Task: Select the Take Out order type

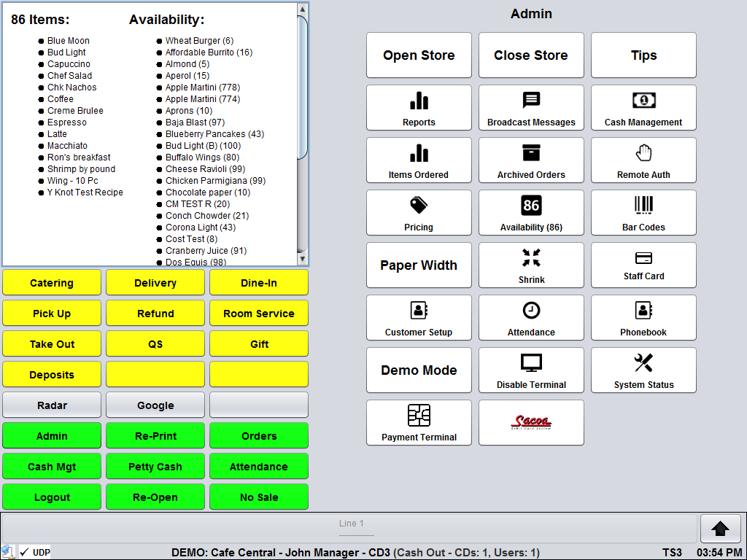Action: [52, 344]
